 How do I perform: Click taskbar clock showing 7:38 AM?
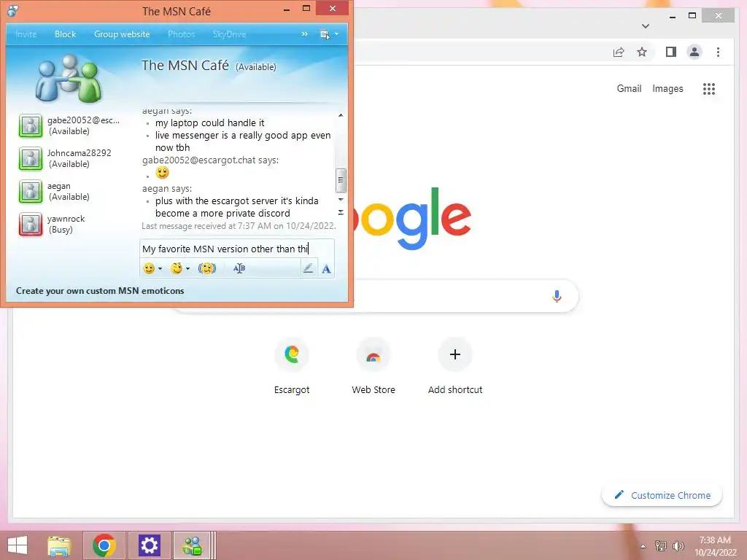point(715,545)
